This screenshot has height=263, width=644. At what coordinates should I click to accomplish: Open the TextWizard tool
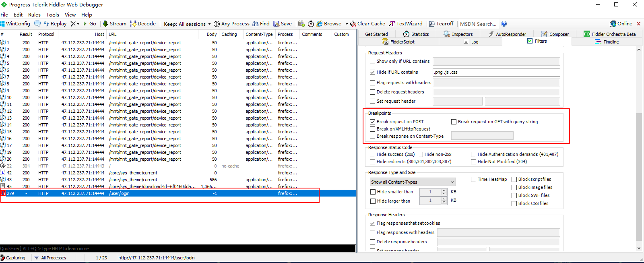click(406, 24)
